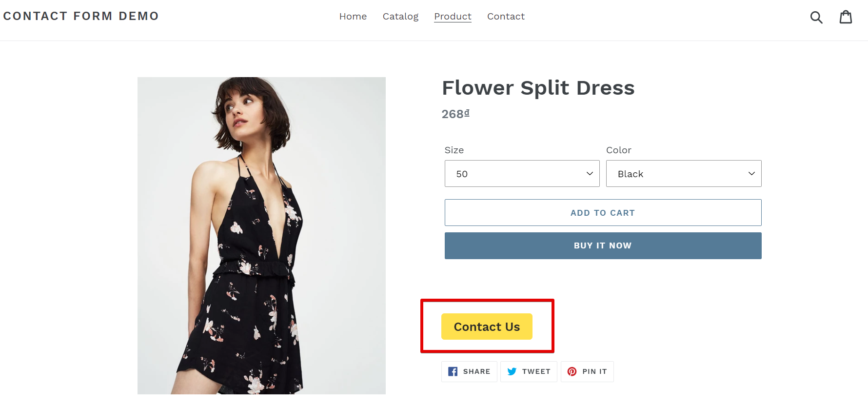The height and width of the screenshot is (409, 868).
Task: Open the search magnifier icon
Action: (x=816, y=17)
